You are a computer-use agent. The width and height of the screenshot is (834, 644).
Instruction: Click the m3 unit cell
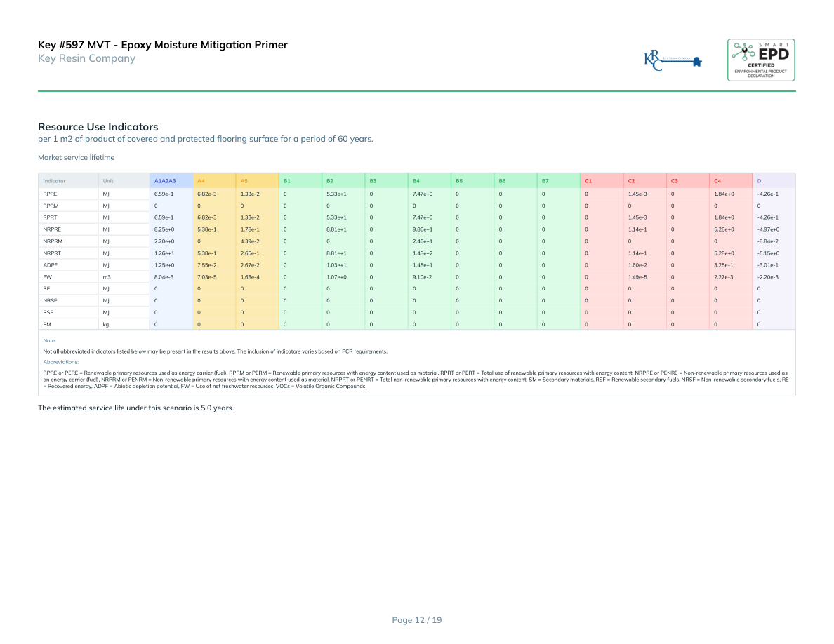pyautogui.click(x=107, y=276)
